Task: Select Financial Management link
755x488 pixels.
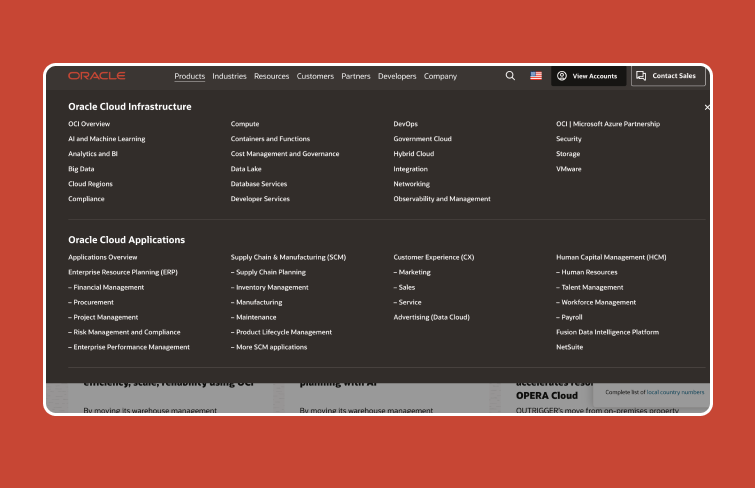Action: tap(106, 288)
